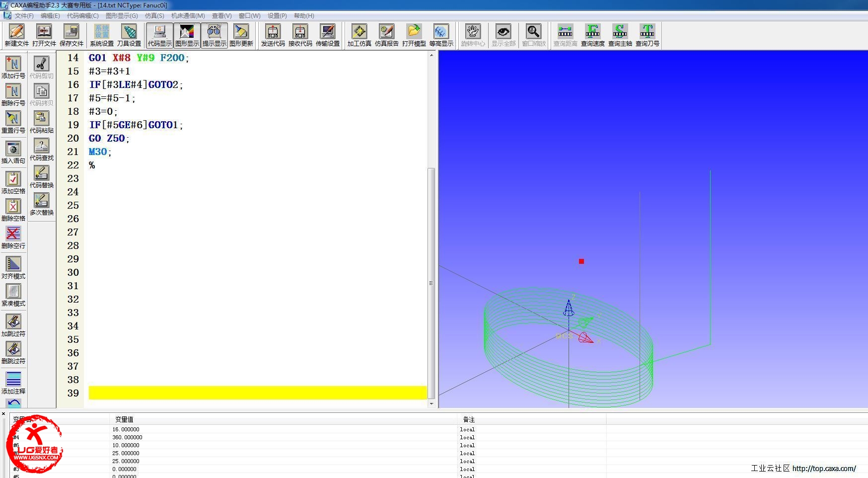The image size is (868, 478).
Task: Click code line IF[#3LE#4]GOTO2
Action: [136, 84]
